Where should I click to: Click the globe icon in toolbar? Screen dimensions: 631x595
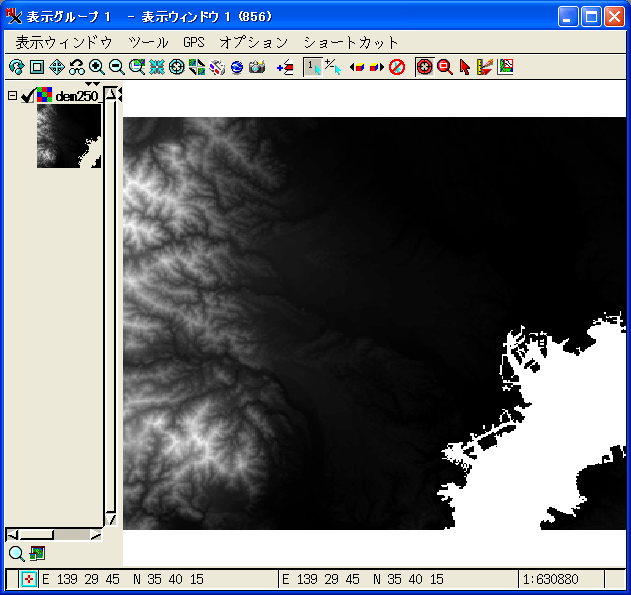coord(237,67)
